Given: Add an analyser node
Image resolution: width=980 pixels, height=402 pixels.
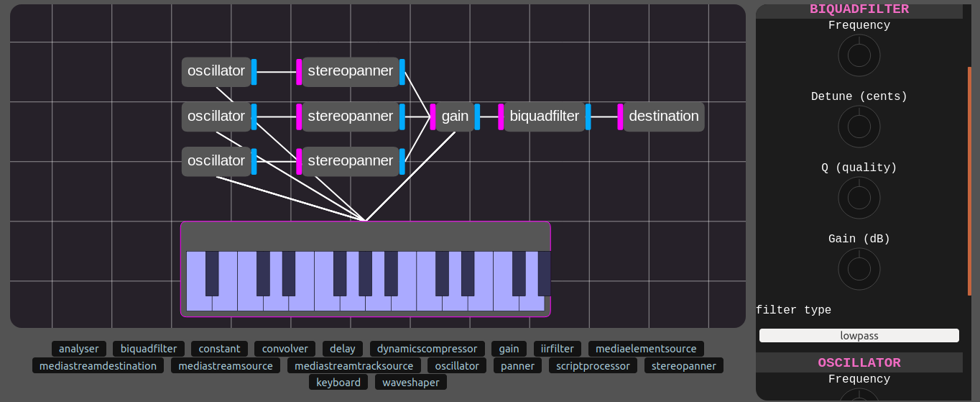Looking at the screenshot, I should (x=79, y=349).
